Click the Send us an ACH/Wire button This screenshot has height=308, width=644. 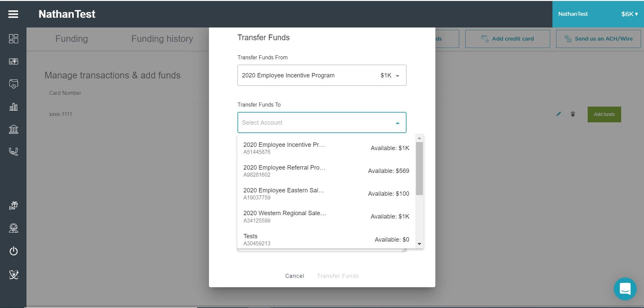(x=598, y=39)
